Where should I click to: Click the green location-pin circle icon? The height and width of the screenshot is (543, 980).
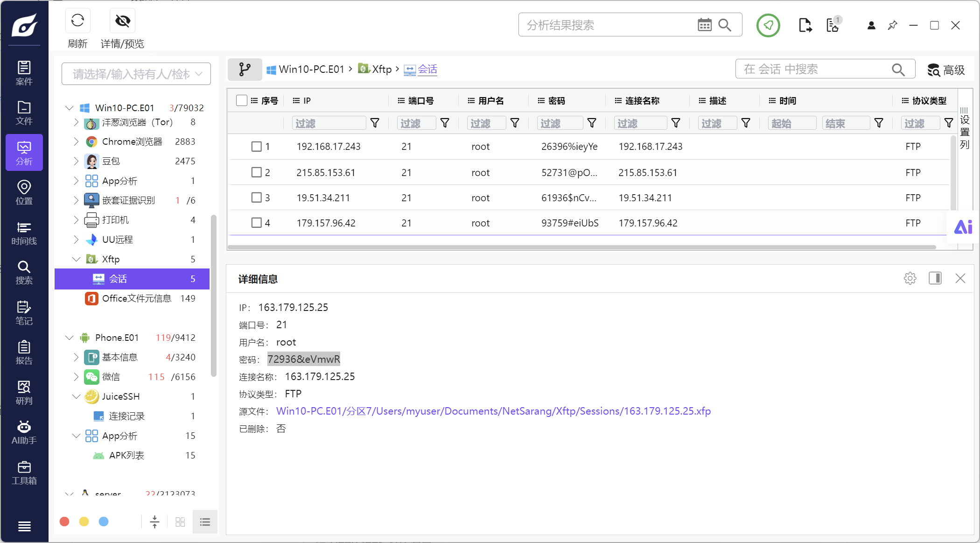768,25
